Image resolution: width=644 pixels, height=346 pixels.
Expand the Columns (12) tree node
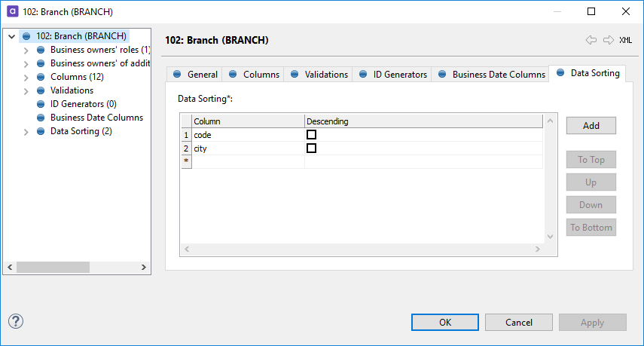26,77
